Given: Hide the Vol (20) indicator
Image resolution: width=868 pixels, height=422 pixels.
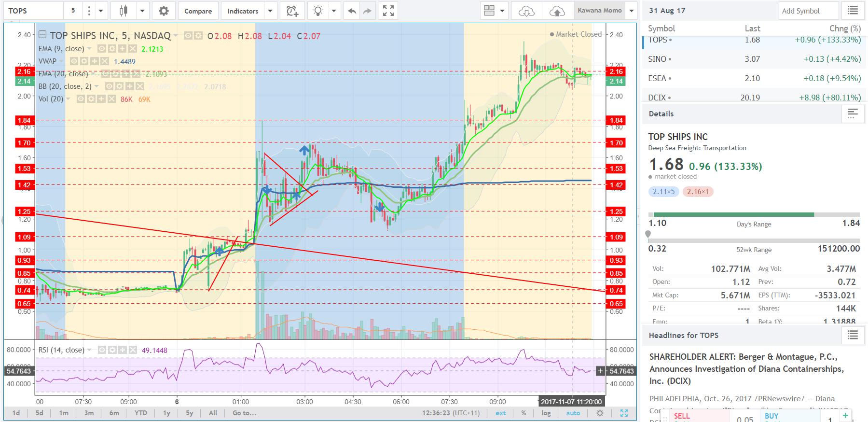Looking at the screenshot, I should tap(81, 99).
